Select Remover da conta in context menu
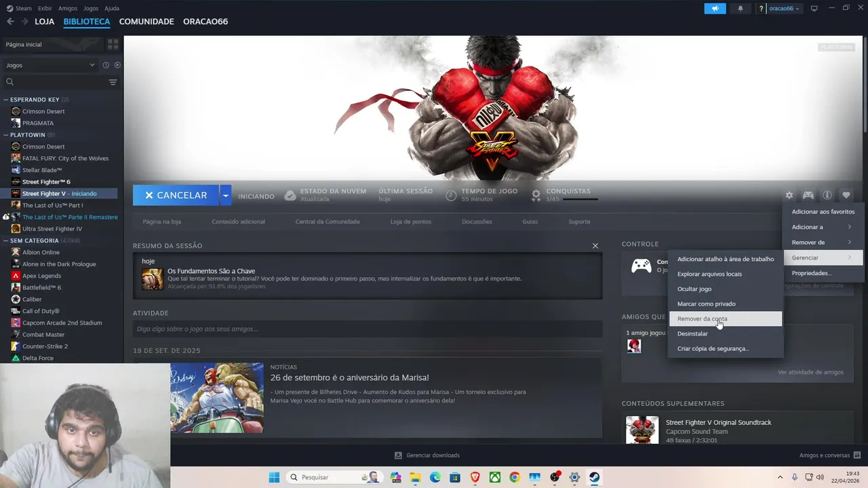Image resolution: width=868 pixels, height=488 pixels. pyautogui.click(x=726, y=319)
